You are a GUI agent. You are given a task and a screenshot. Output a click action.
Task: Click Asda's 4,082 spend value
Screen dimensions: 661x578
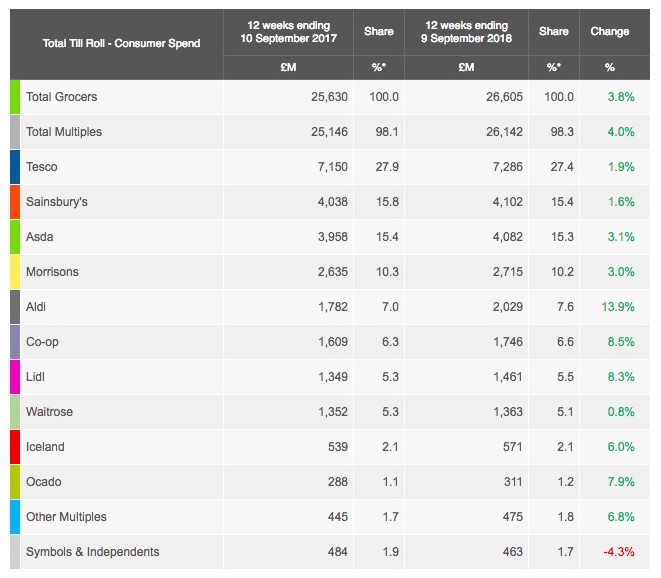[x=508, y=237]
